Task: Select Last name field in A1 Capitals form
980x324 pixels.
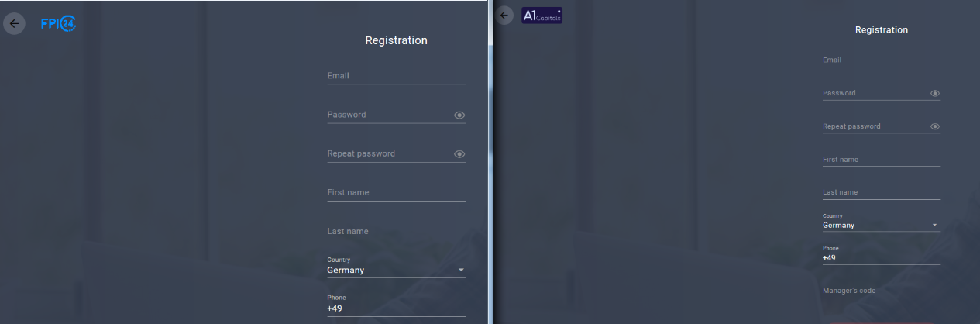Action: pos(881,192)
